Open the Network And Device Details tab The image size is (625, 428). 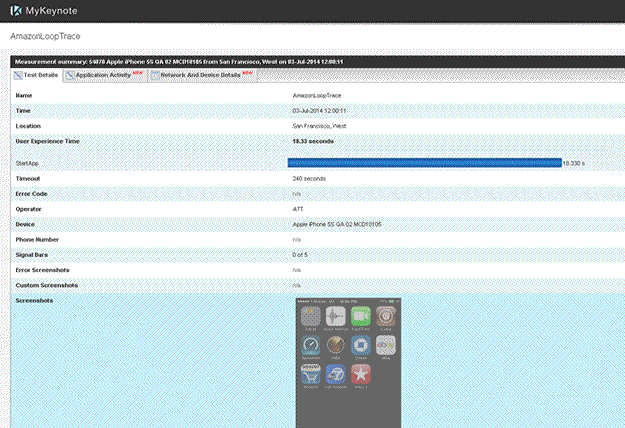(202, 75)
